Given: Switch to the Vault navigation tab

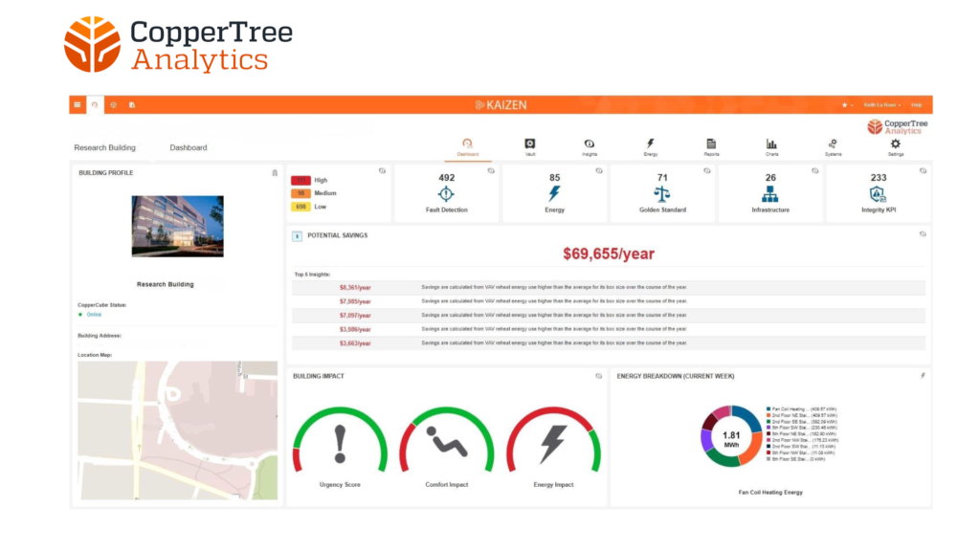Looking at the screenshot, I should point(530,147).
